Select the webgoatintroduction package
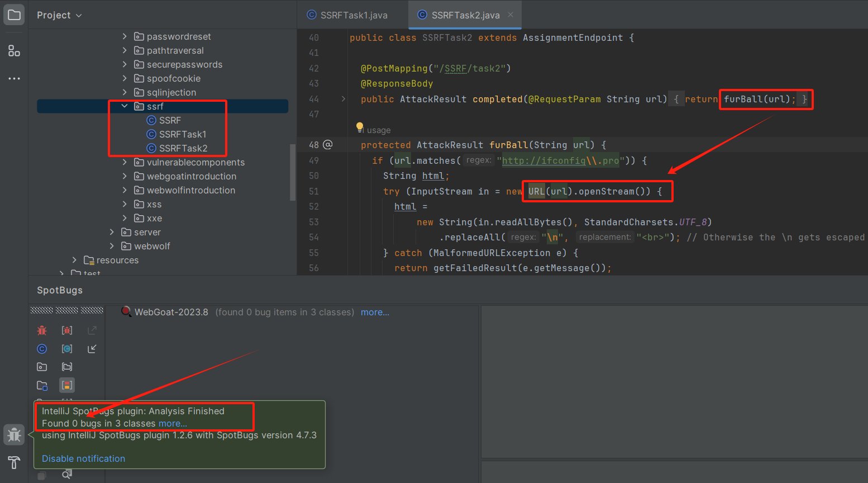 click(x=185, y=176)
